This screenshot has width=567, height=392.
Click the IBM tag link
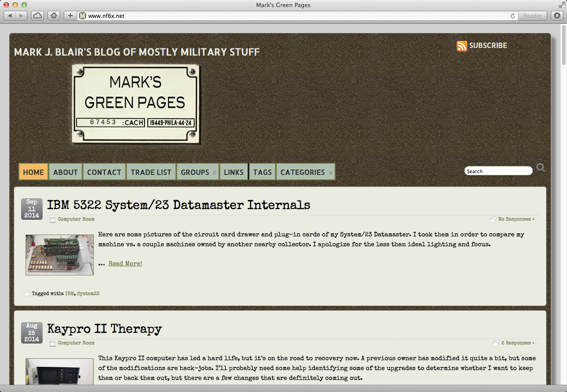pos(70,294)
